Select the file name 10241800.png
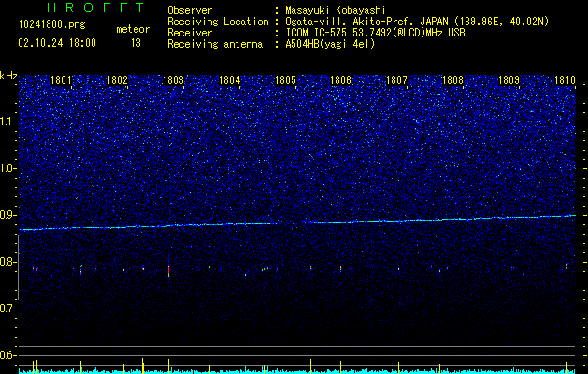The width and height of the screenshot is (588, 374). point(52,25)
